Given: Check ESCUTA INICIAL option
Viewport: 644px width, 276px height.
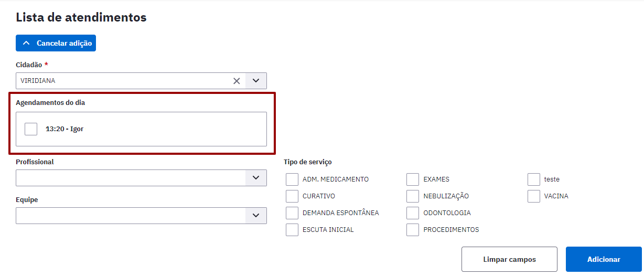Looking at the screenshot, I should [x=292, y=230].
